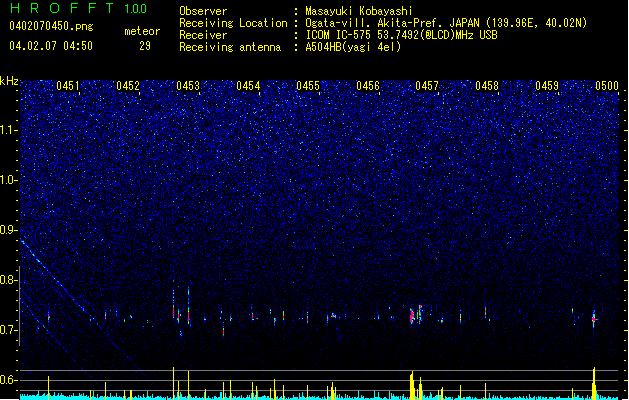Click receiver ICOM IC-575 frequency text

[x=401, y=35]
